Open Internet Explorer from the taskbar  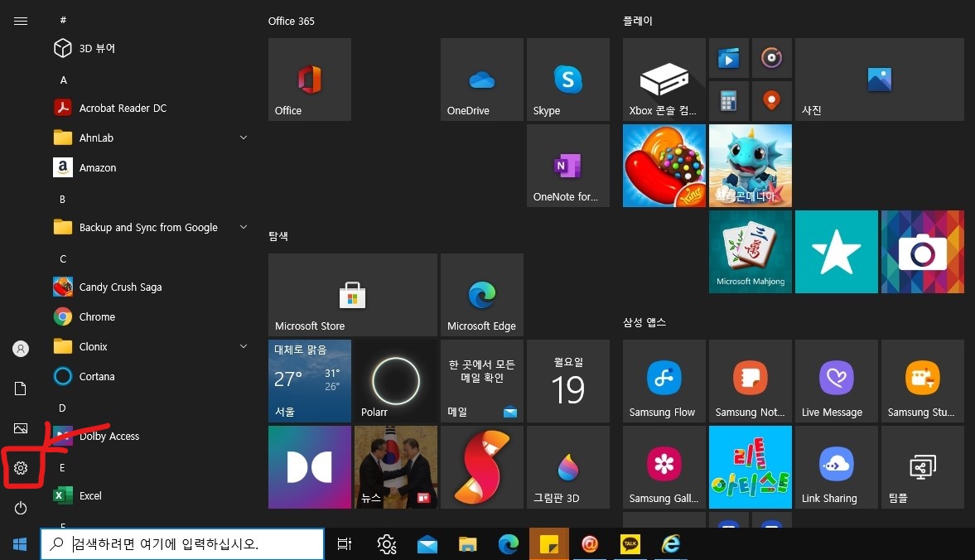(670, 544)
